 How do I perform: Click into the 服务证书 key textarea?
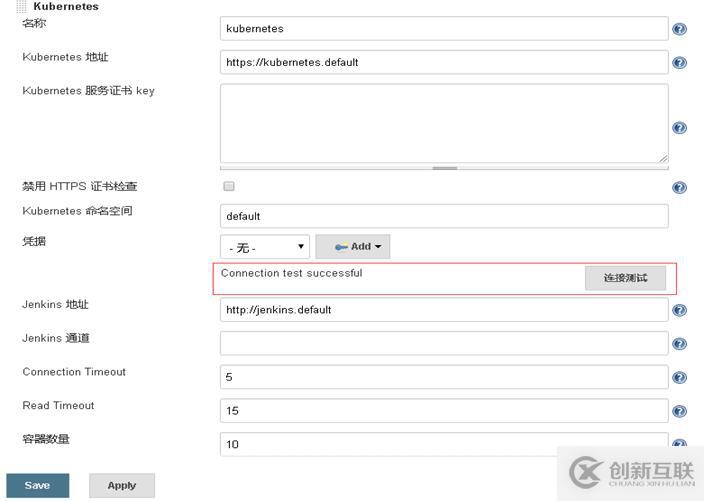click(x=444, y=123)
